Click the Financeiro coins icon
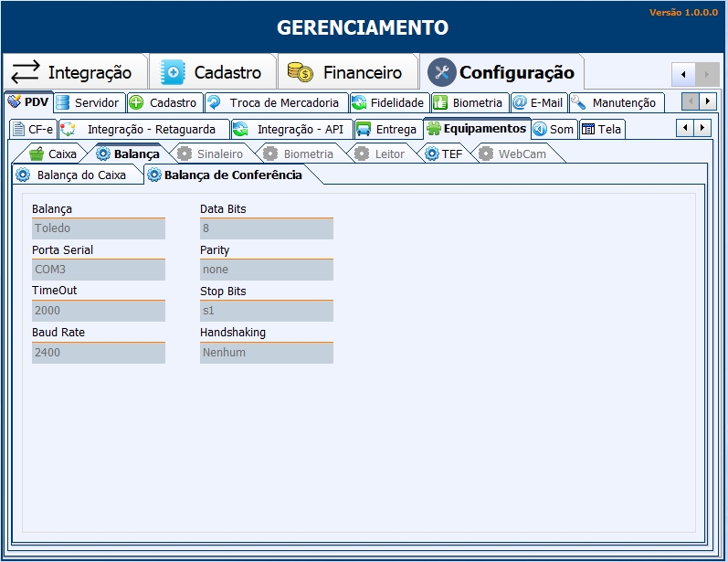Viewport: 728px width, 562px height. pos(301,72)
